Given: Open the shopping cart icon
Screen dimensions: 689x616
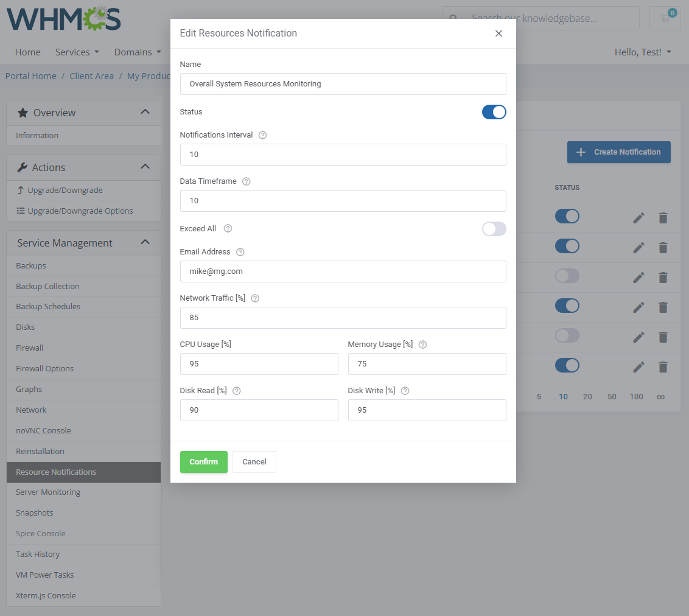Looking at the screenshot, I should (665, 18).
